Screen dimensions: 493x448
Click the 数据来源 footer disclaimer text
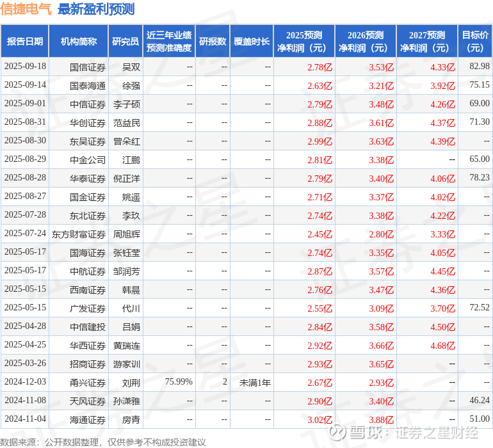[103, 443]
